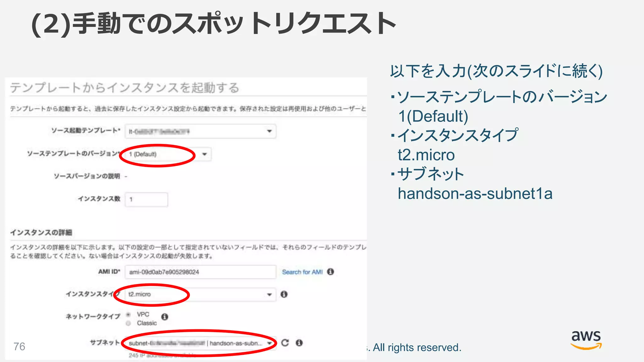Open the サブネット dropdown with handson-as-subn

(200, 343)
